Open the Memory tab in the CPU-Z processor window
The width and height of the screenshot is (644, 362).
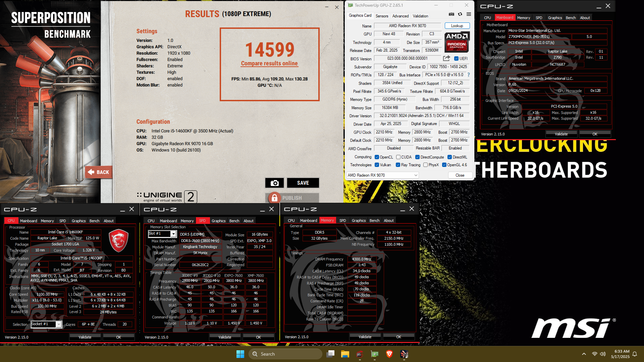point(47,221)
